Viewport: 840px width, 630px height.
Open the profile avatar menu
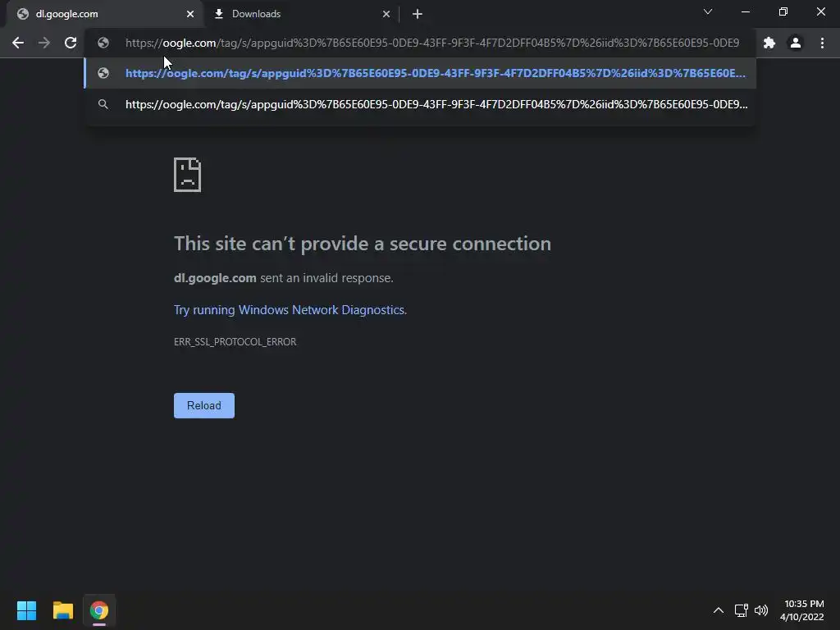[x=795, y=43]
